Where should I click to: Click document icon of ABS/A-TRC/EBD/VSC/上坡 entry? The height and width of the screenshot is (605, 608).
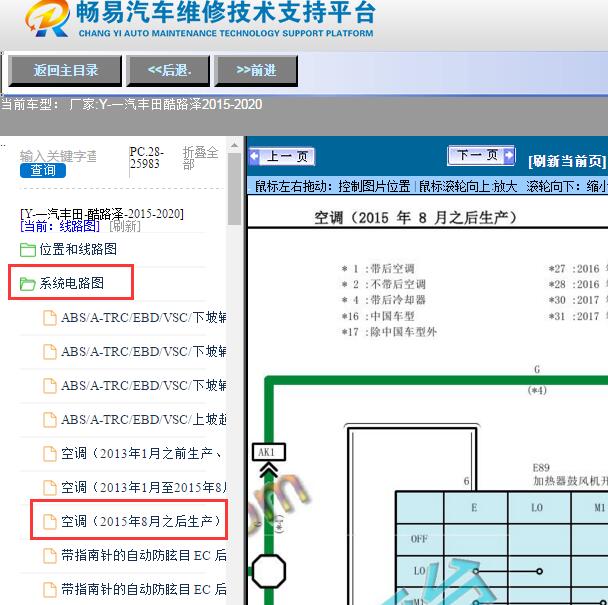pyautogui.click(x=50, y=420)
